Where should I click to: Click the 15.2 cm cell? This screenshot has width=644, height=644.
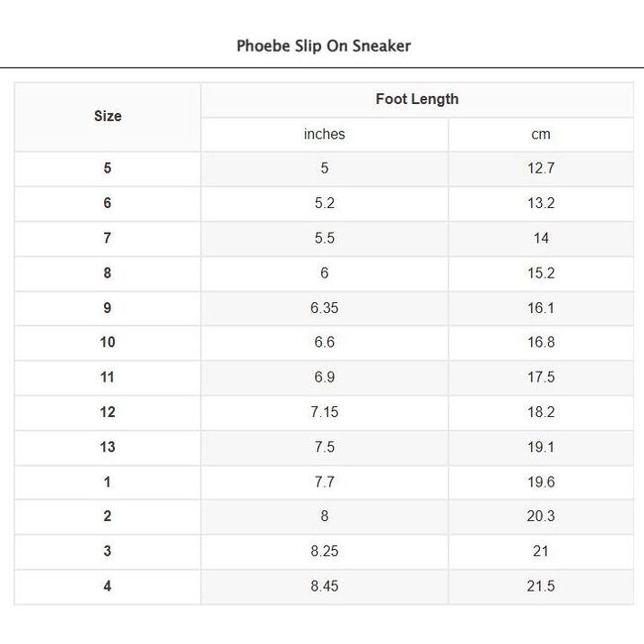(540, 272)
